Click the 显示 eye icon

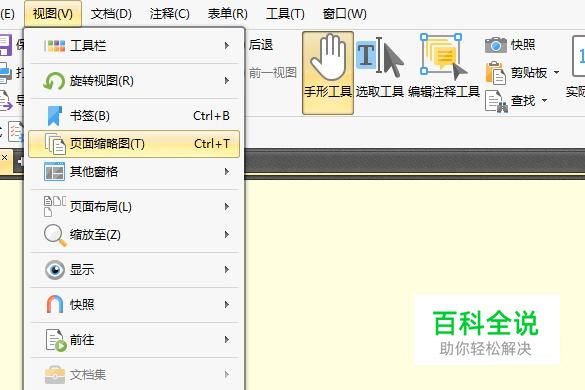pos(55,269)
